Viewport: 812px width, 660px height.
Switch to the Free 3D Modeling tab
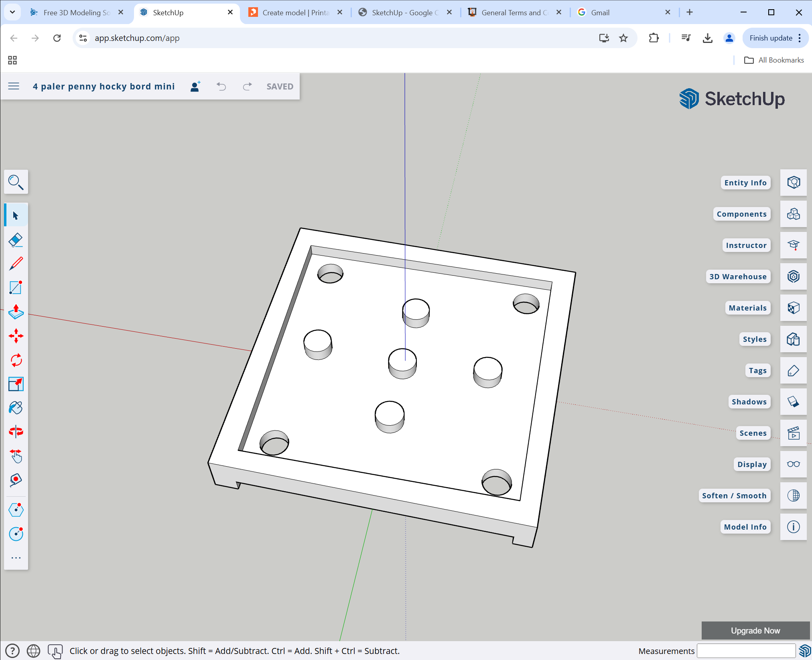coord(77,12)
